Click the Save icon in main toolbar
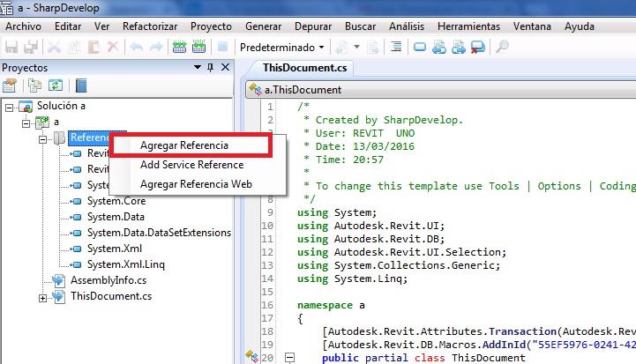The width and height of the screenshot is (636, 364). pos(11,47)
